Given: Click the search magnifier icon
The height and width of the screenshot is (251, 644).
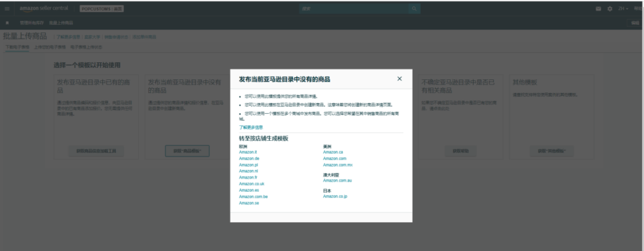Looking at the screenshot, I should click(x=414, y=9).
